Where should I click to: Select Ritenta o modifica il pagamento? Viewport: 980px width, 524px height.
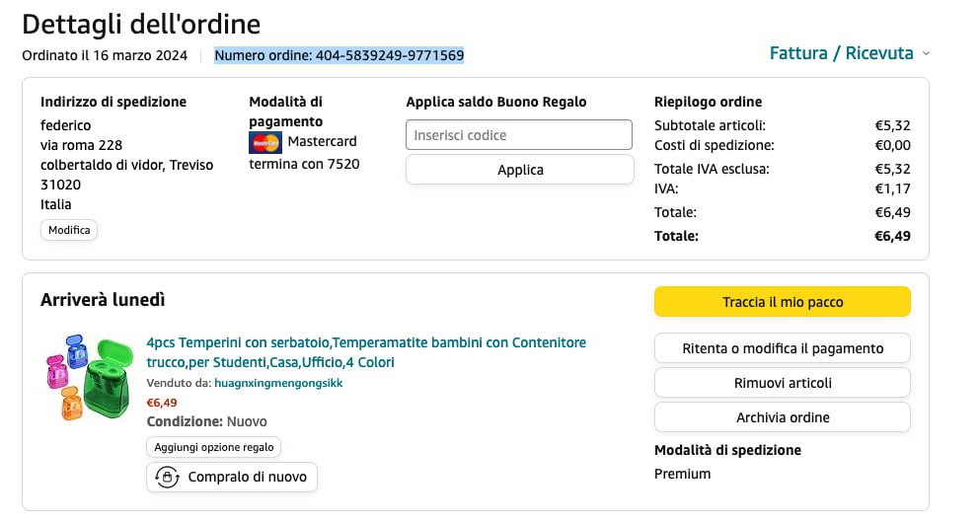click(x=782, y=348)
